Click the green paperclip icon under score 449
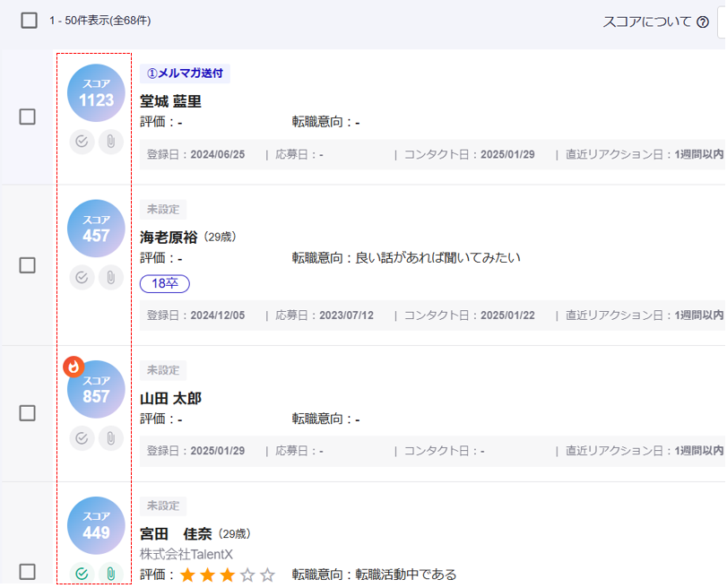 110,574
